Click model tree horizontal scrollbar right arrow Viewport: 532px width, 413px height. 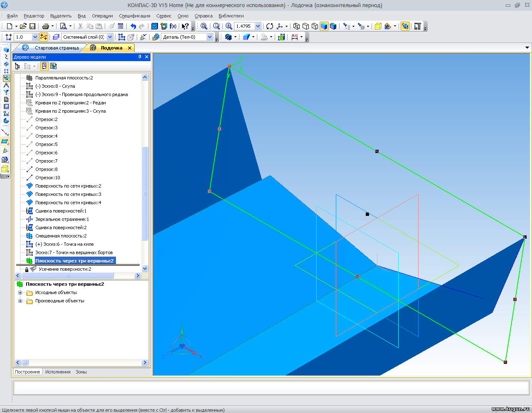pyautogui.click(x=138, y=276)
